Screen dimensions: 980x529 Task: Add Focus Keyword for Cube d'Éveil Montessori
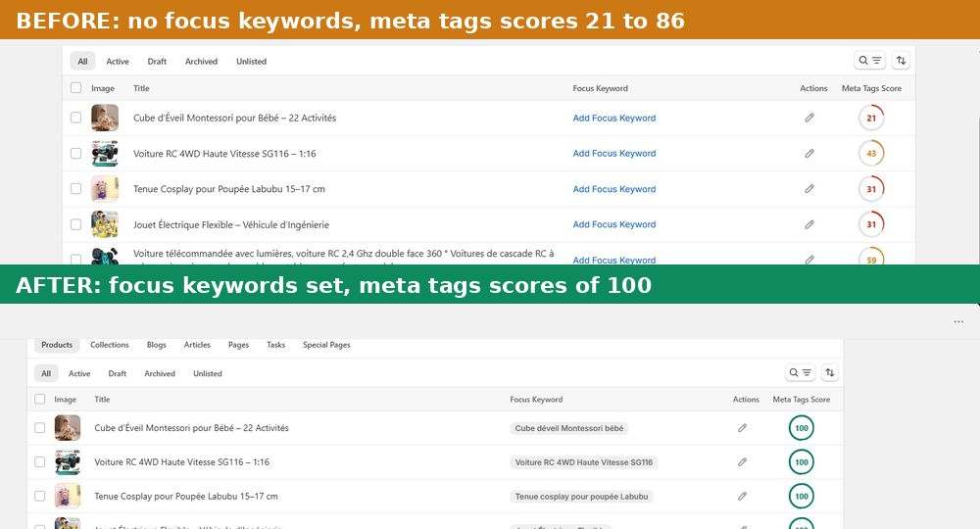pyautogui.click(x=614, y=118)
